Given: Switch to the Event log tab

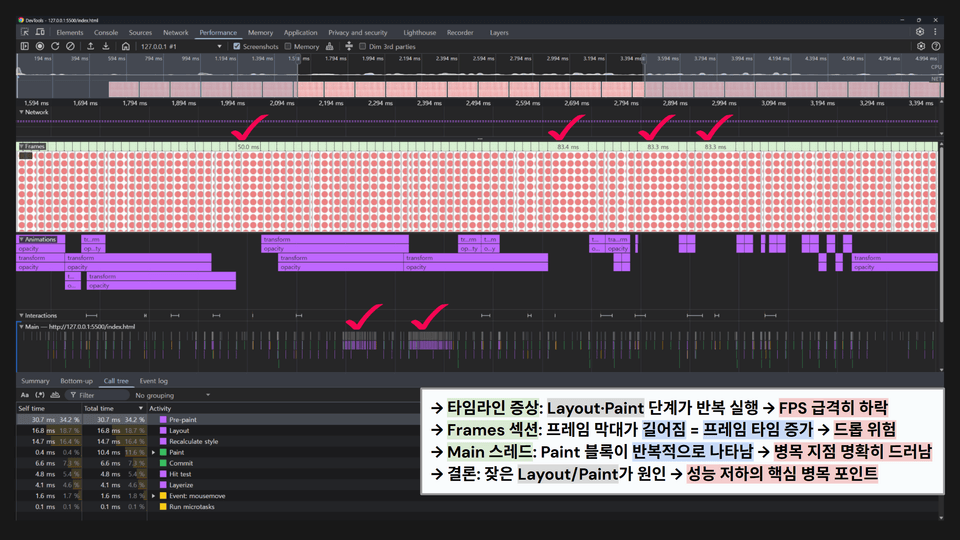Looking at the screenshot, I should point(153,381).
